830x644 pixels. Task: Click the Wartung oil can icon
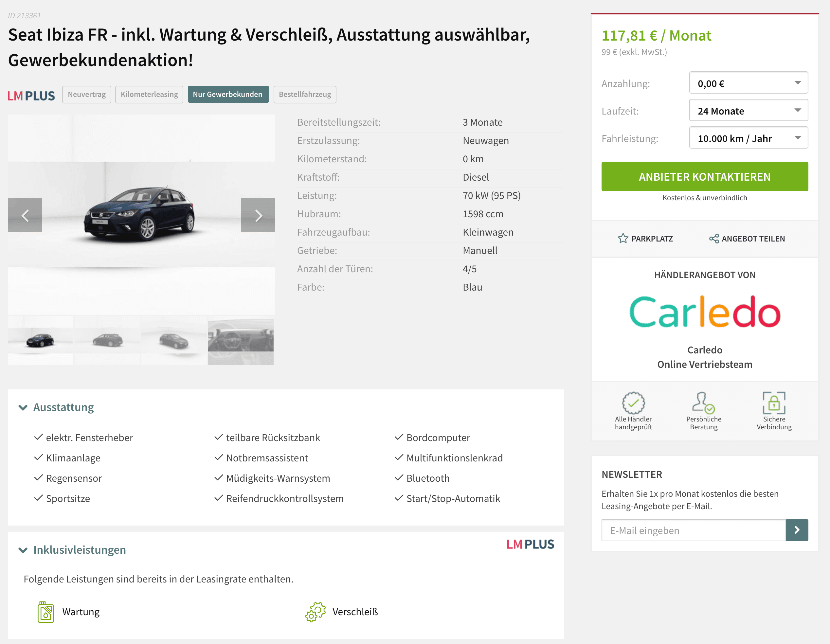(45, 612)
